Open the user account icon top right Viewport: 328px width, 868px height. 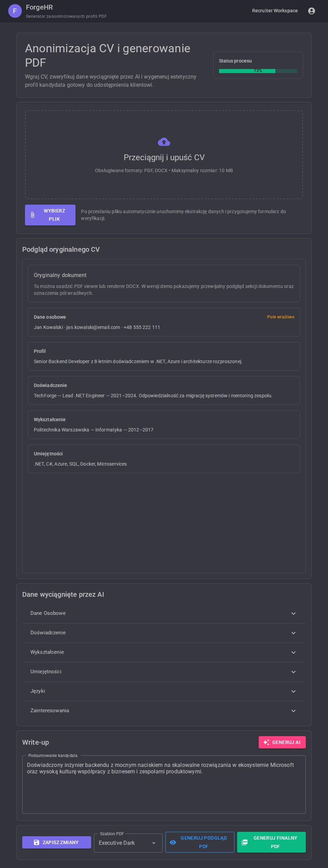tap(312, 11)
